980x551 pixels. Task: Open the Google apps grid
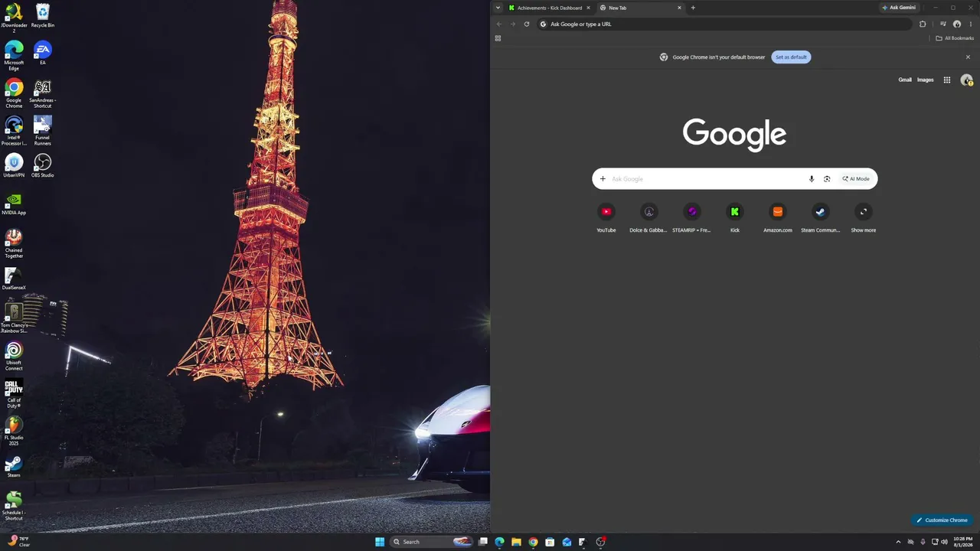coord(947,80)
